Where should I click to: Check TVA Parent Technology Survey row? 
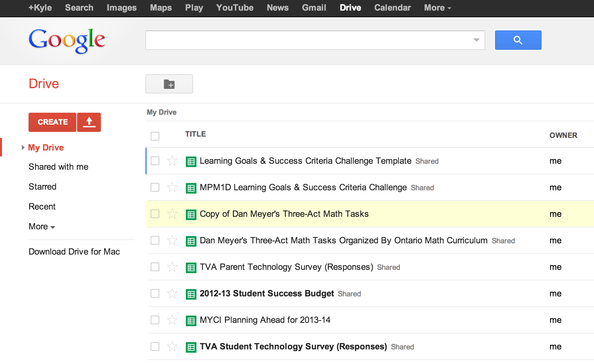pos(155,267)
